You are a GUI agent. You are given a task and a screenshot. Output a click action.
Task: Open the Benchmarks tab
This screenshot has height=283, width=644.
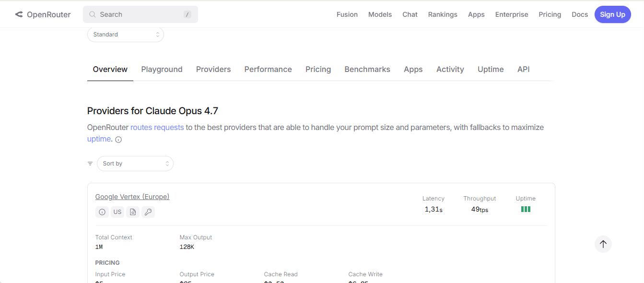point(367,69)
